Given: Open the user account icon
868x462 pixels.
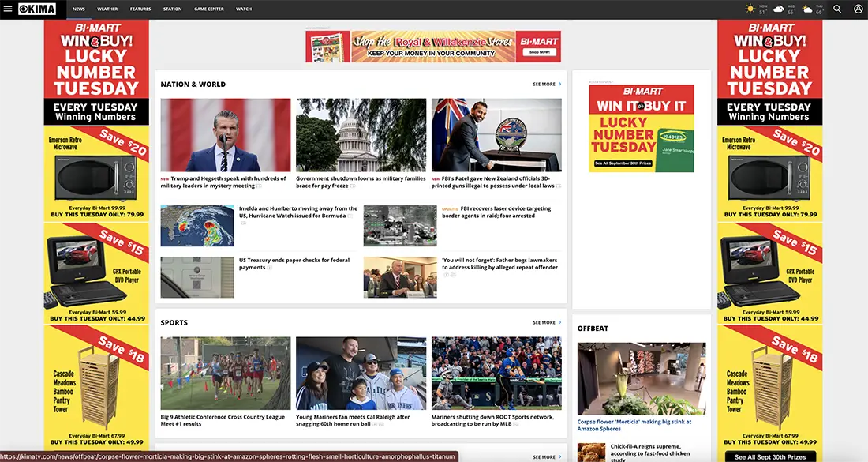Looking at the screenshot, I should click(x=858, y=9).
